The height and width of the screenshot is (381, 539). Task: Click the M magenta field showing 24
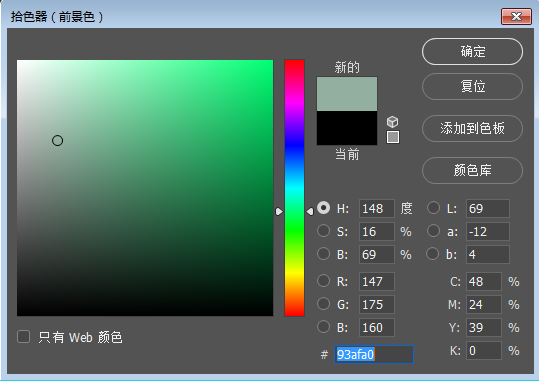click(484, 304)
